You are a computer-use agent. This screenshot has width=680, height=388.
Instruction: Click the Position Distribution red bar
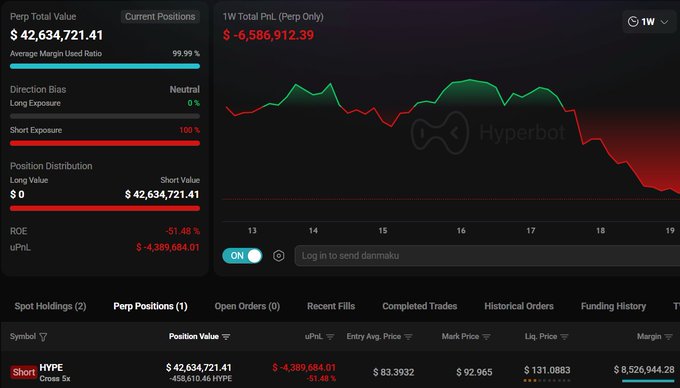[x=105, y=209]
